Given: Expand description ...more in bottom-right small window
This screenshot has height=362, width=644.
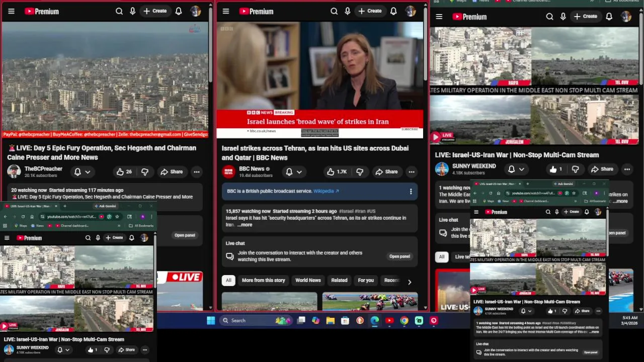Looking at the screenshot, I should 594,332.
